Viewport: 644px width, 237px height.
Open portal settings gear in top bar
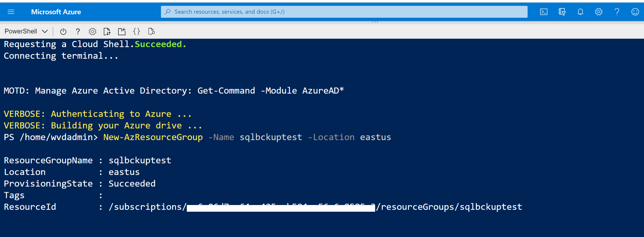pos(599,12)
